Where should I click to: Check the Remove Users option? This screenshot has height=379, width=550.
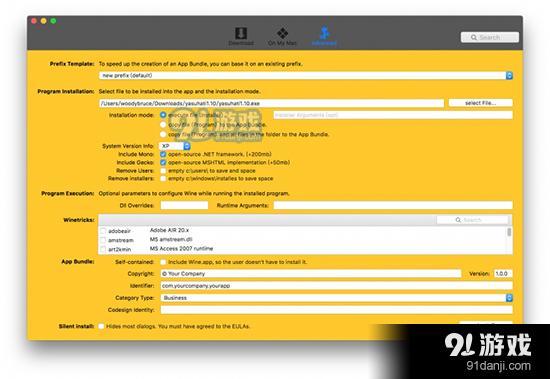pyautogui.click(x=163, y=171)
